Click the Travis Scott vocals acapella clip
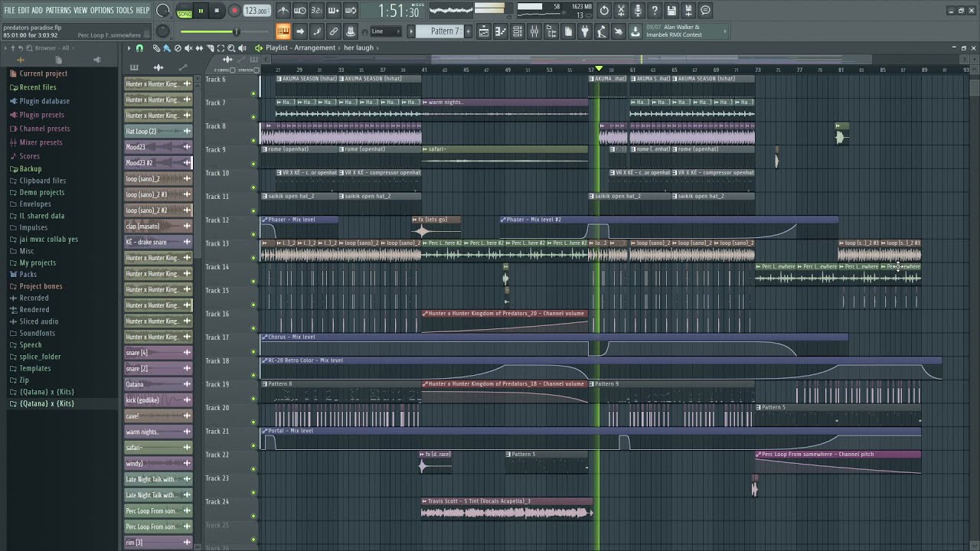 pyautogui.click(x=508, y=509)
